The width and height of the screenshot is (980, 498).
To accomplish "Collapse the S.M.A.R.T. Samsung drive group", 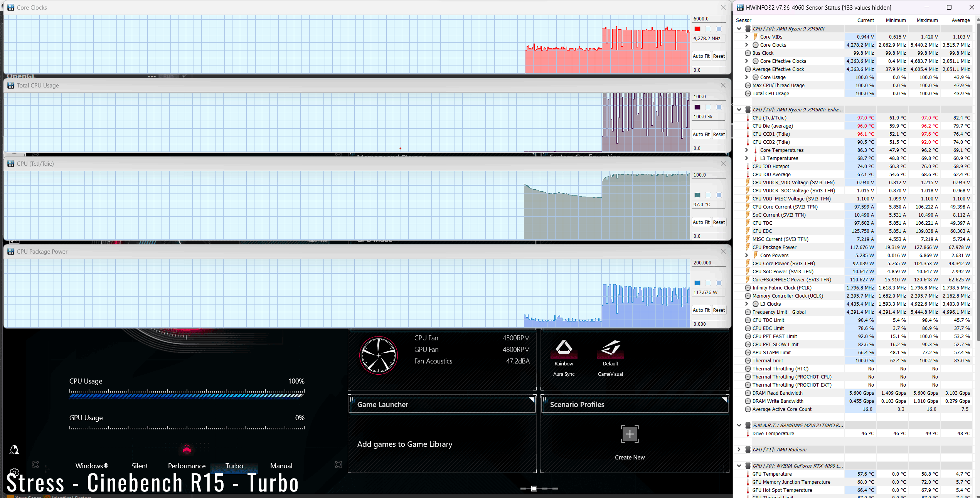I will [739, 426].
